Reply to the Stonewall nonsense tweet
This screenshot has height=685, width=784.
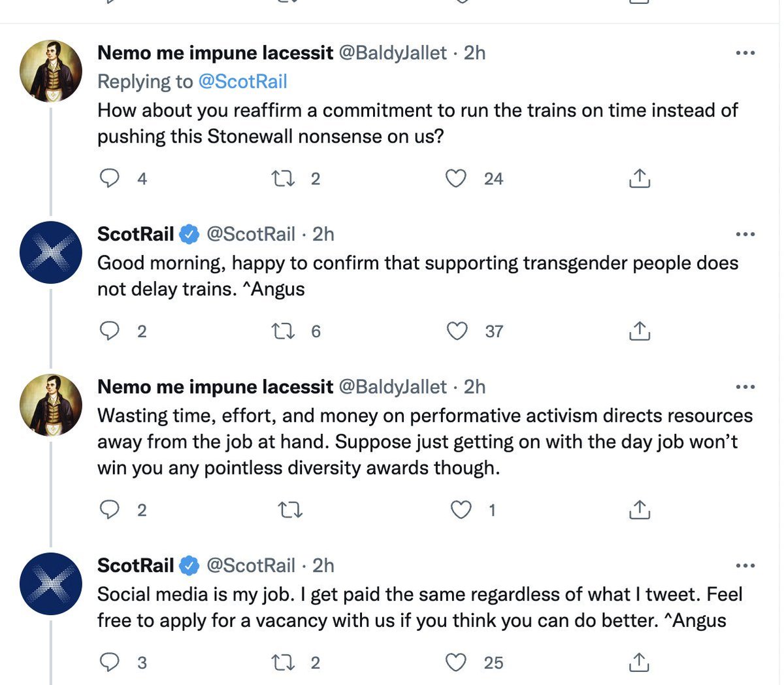coord(109,178)
